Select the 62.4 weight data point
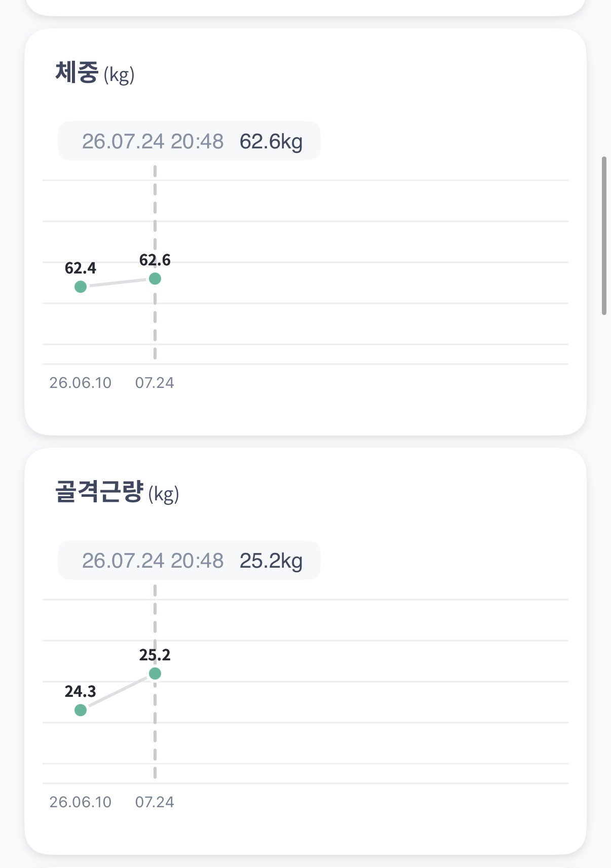 (x=81, y=287)
